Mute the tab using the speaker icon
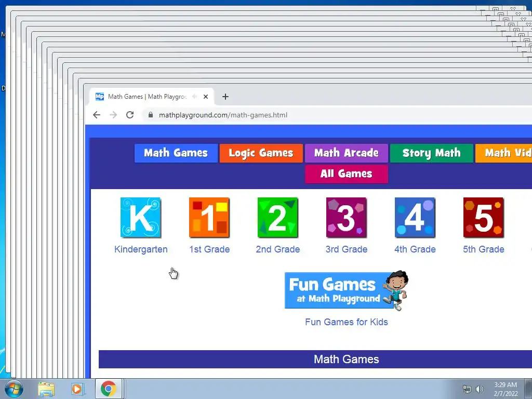The height and width of the screenshot is (399, 532). click(194, 97)
